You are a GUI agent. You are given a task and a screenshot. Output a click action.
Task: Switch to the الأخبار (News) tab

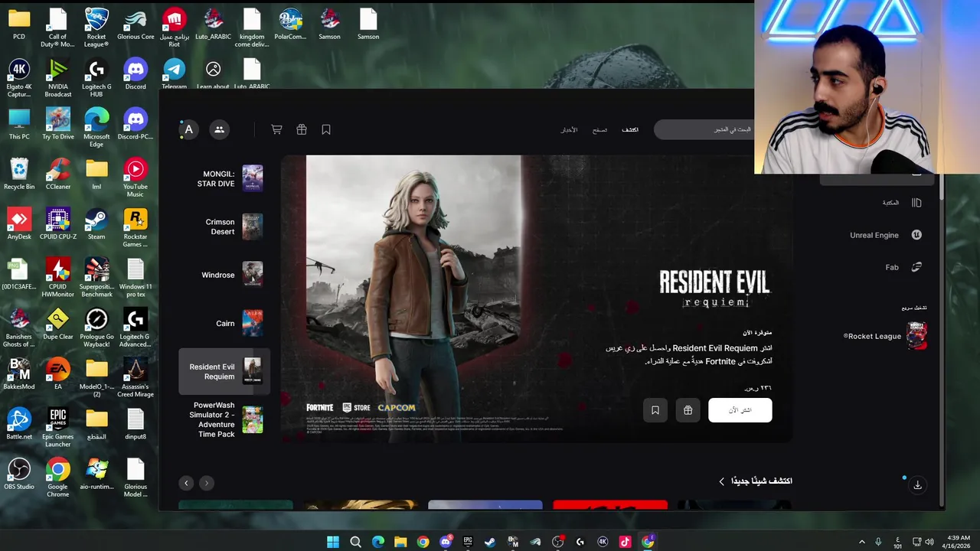click(569, 130)
